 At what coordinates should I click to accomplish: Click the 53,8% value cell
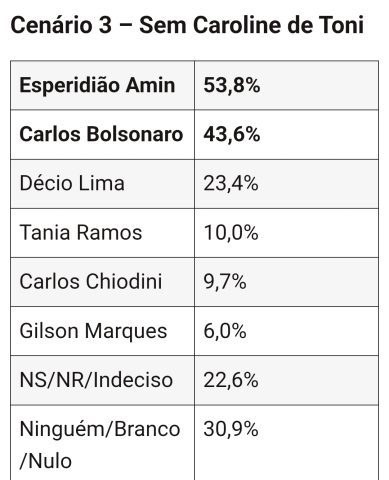[287, 85]
